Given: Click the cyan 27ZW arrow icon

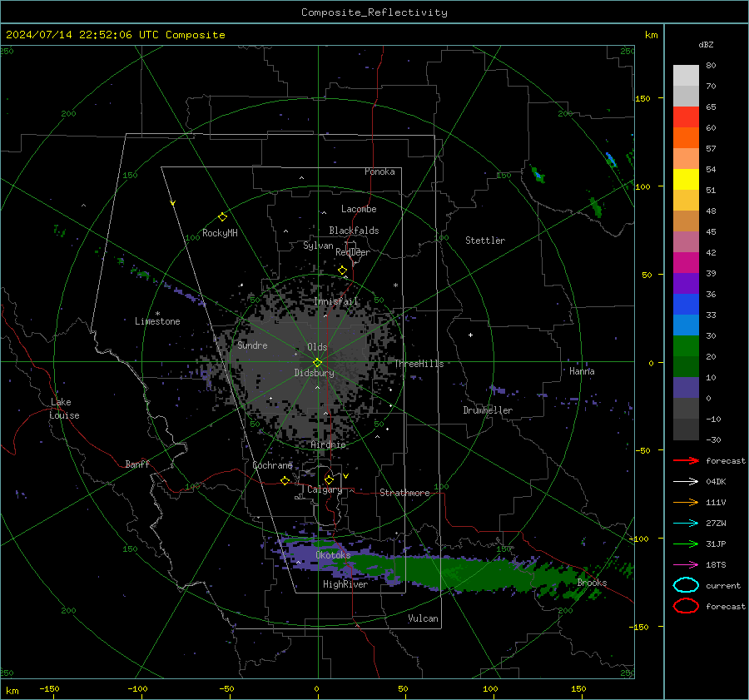Looking at the screenshot, I should click(686, 524).
